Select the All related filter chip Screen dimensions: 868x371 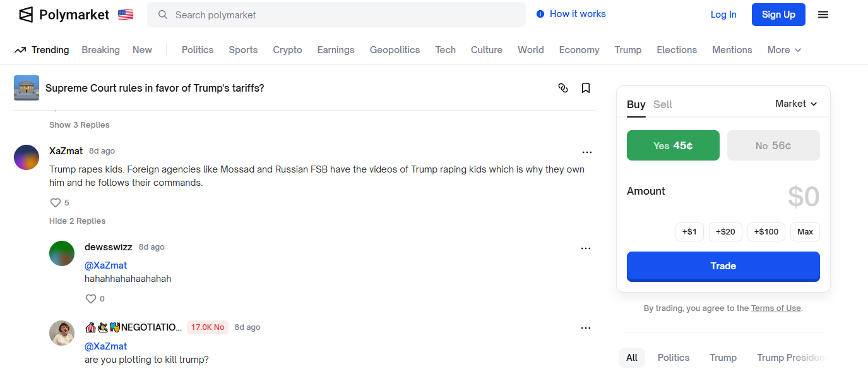point(632,358)
